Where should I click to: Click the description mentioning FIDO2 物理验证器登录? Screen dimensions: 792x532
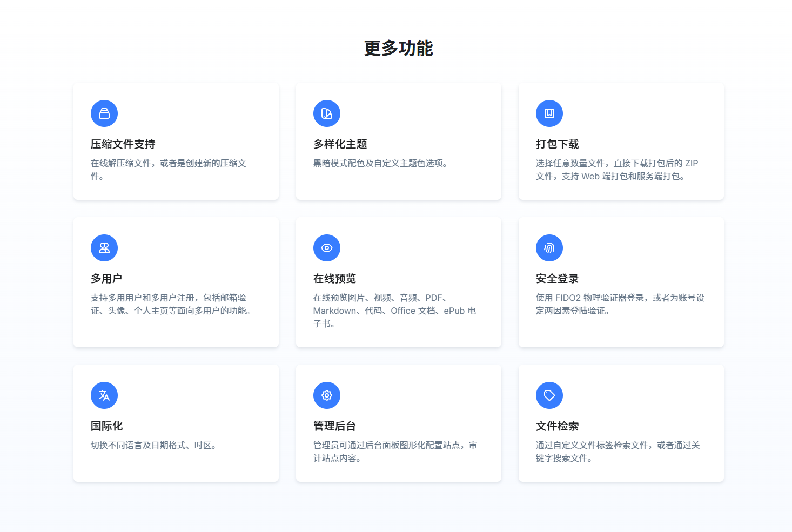[620, 304]
